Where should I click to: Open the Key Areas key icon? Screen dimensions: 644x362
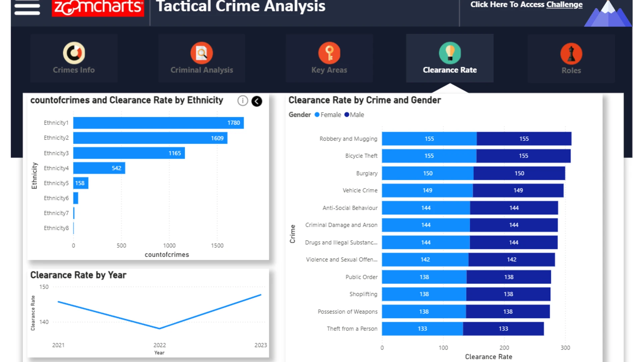click(x=329, y=53)
